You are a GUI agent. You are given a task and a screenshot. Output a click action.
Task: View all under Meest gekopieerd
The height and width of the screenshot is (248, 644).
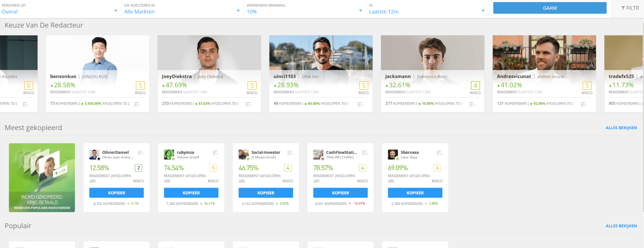tap(621, 128)
